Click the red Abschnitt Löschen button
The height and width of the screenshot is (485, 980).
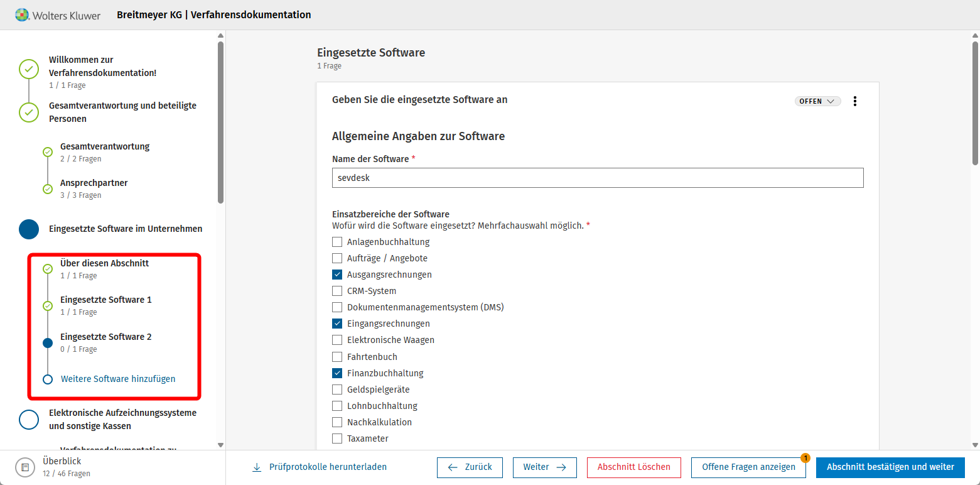634,467
